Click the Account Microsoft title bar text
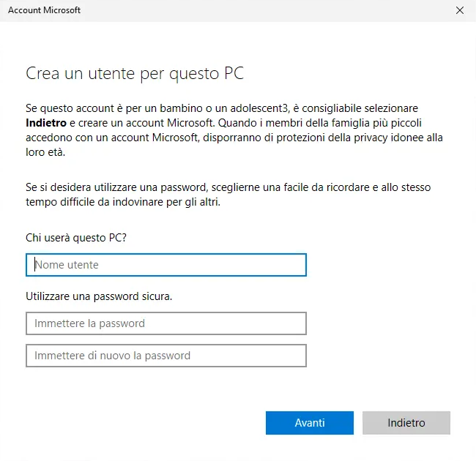This screenshot has width=476, height=461. (x=44, y=10)
